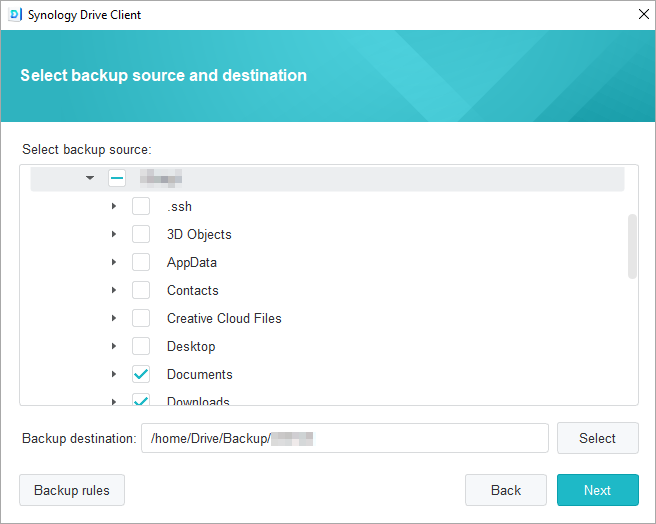Click the Backup destination path field

click(344, 438)
